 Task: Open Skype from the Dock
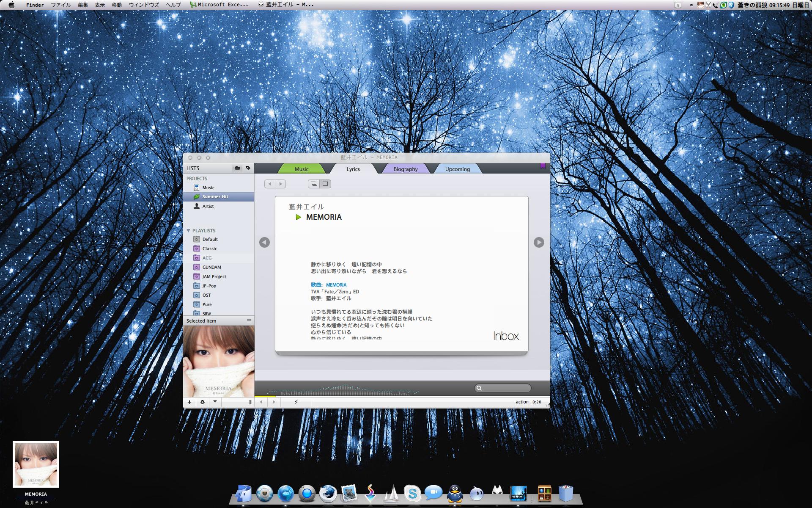point(412,494)
